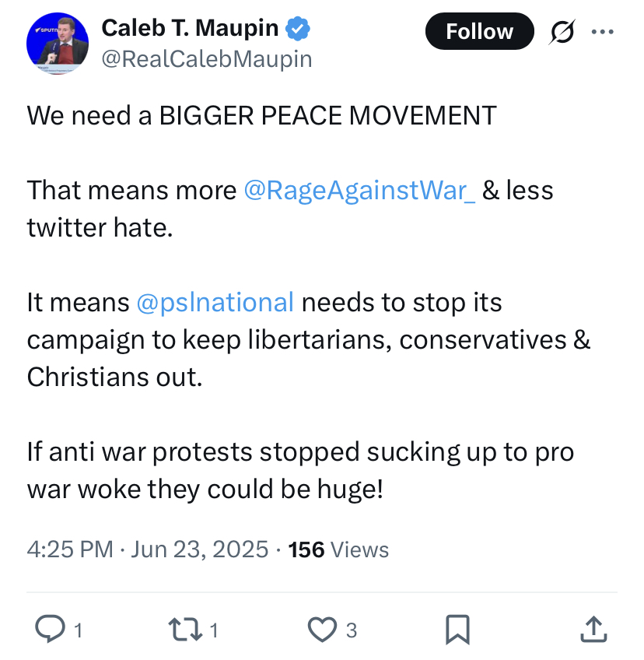Like the post with the heart icon

pos(322,630)
